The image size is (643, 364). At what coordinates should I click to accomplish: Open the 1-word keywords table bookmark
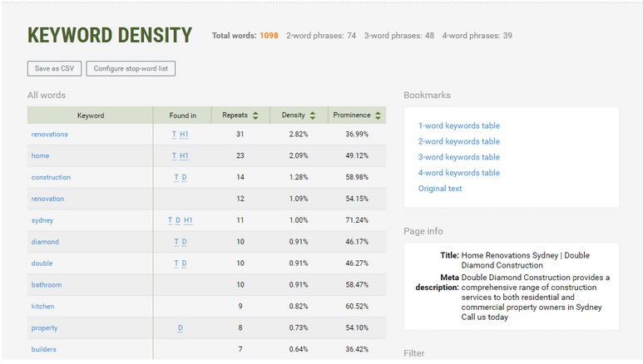[459, 125]
